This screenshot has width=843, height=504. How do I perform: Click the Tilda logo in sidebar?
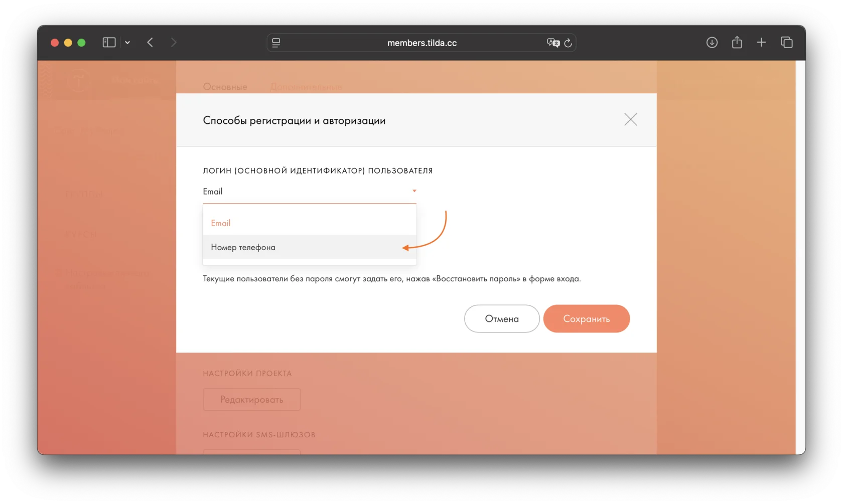pyautogui.click(x=78, y=81)
